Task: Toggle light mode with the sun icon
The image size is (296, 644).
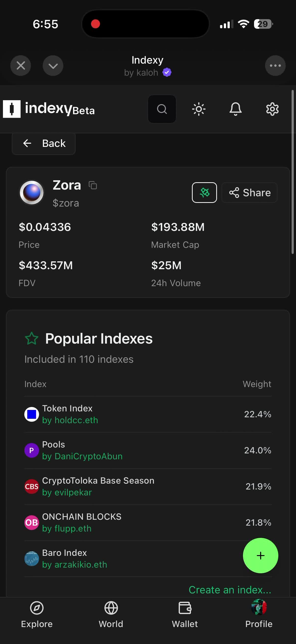Action: [x=199, y=109]
